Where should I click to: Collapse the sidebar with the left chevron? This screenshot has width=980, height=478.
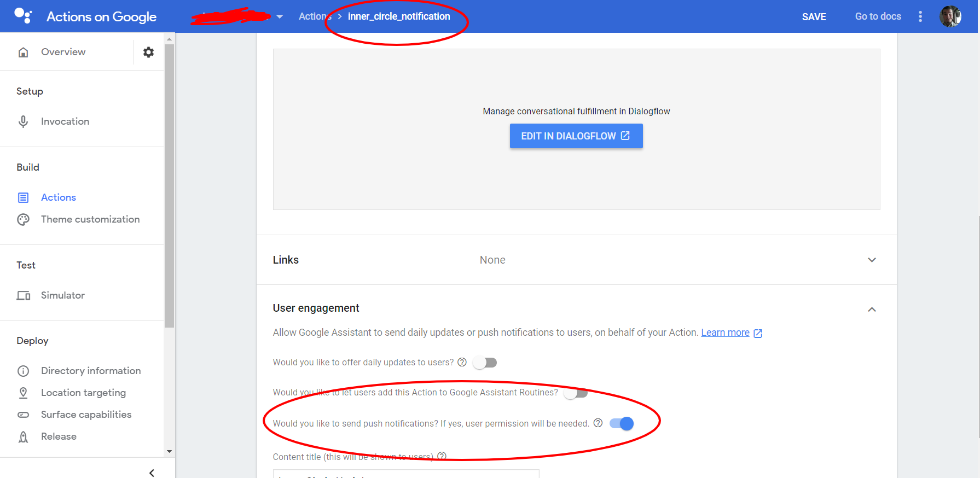coord(152,473)
